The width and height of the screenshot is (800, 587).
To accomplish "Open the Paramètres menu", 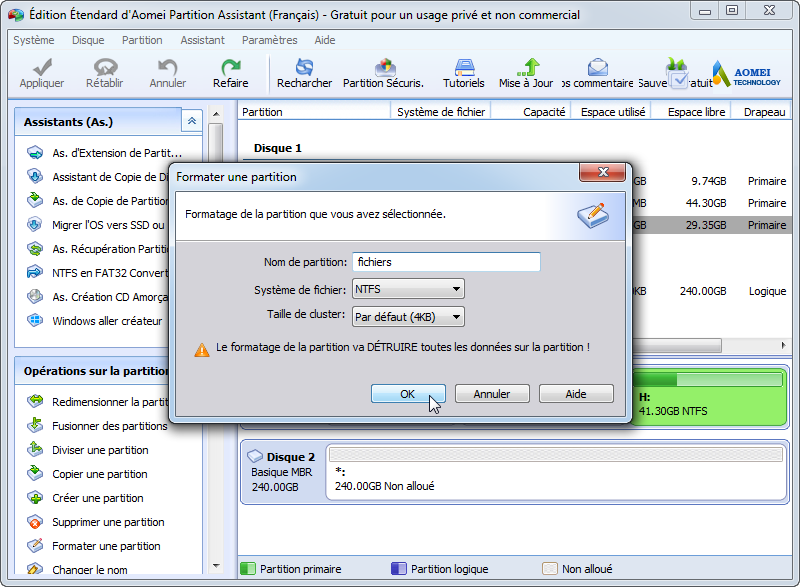I will point(269,40).
